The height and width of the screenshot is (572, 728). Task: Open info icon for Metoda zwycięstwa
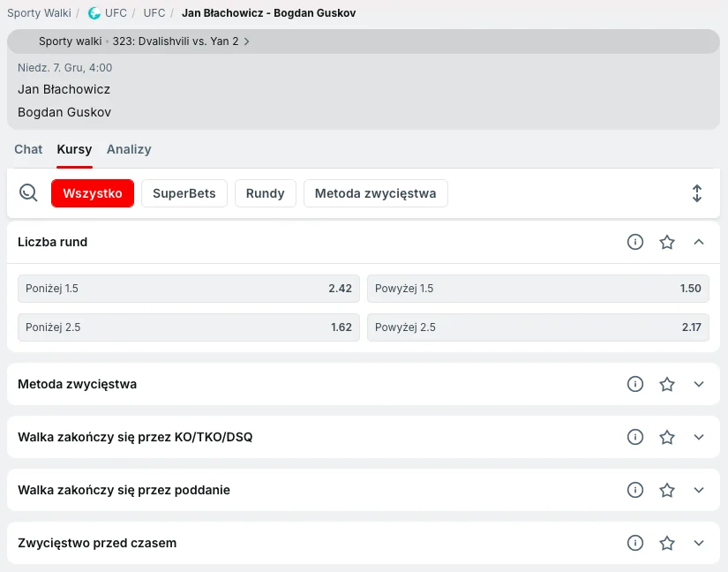(x=635, y=384)
